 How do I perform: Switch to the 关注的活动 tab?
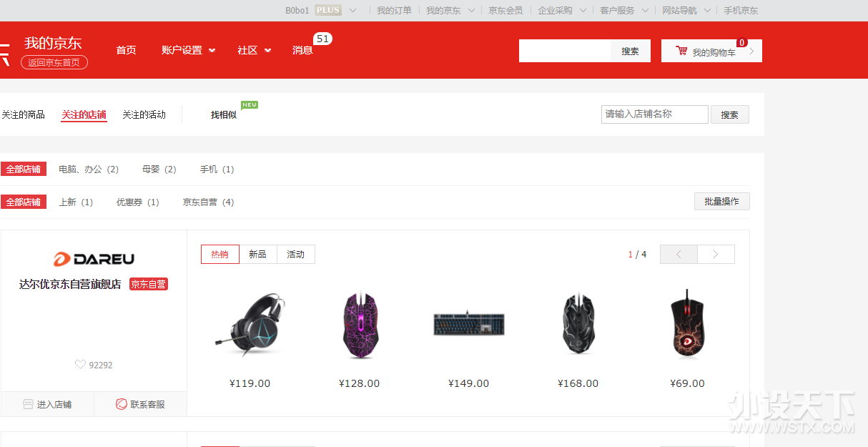144,114
